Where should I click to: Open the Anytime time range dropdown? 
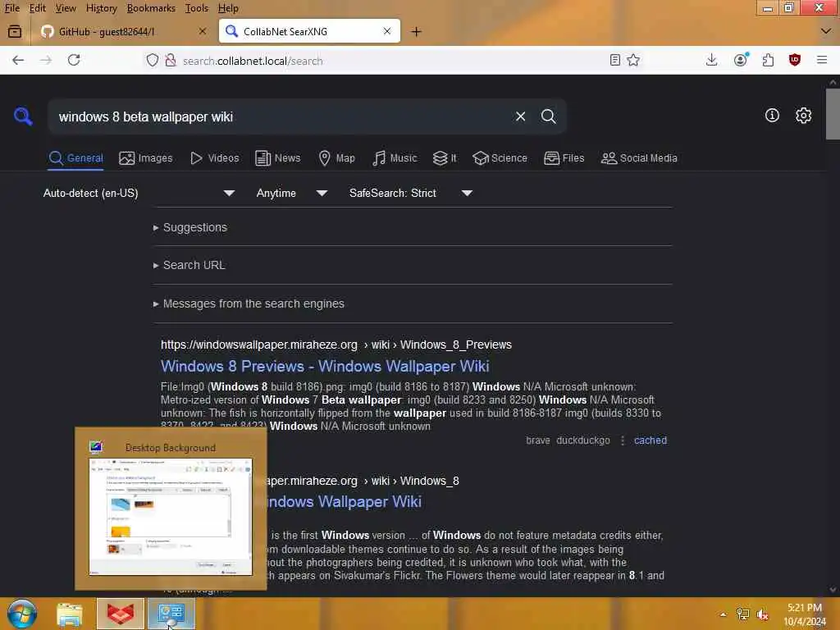click(x=291, y=193)
